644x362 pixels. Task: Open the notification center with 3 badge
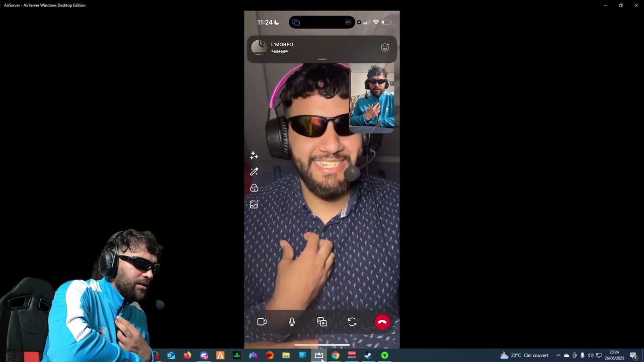(633, 355)
